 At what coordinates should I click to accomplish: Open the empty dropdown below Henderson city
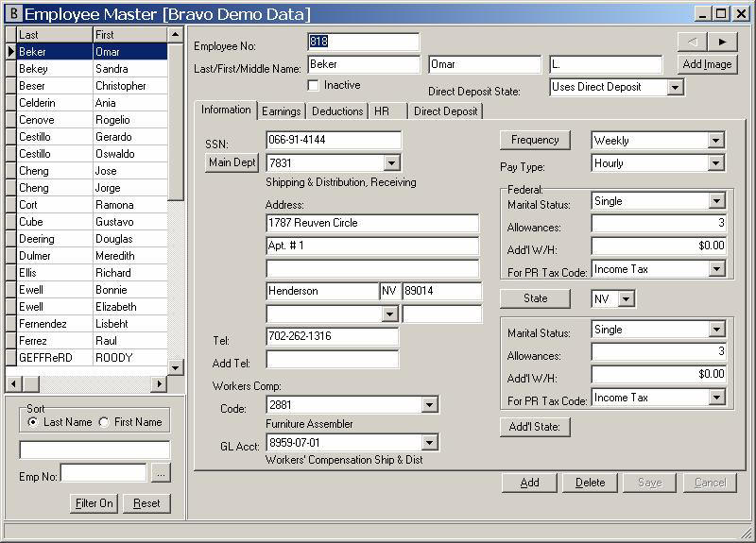[389, 314]
